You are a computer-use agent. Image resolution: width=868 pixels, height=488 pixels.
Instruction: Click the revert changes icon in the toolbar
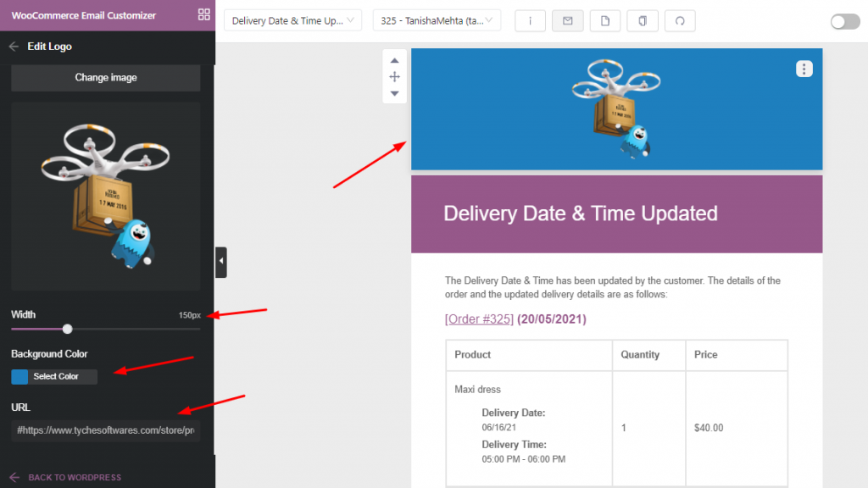click(x=680, y=21)
